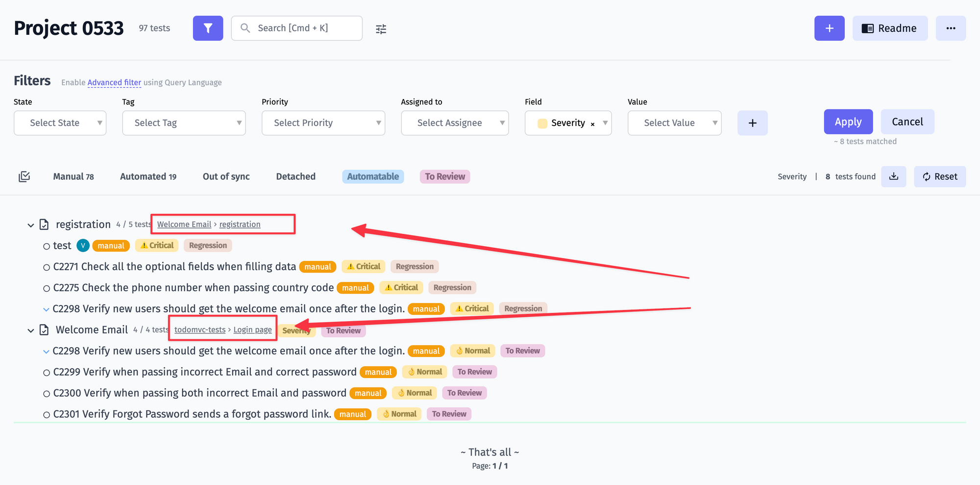Click the purple filter funnel icon
This screenshot has width=980, height=485.
tap(208, 28)
